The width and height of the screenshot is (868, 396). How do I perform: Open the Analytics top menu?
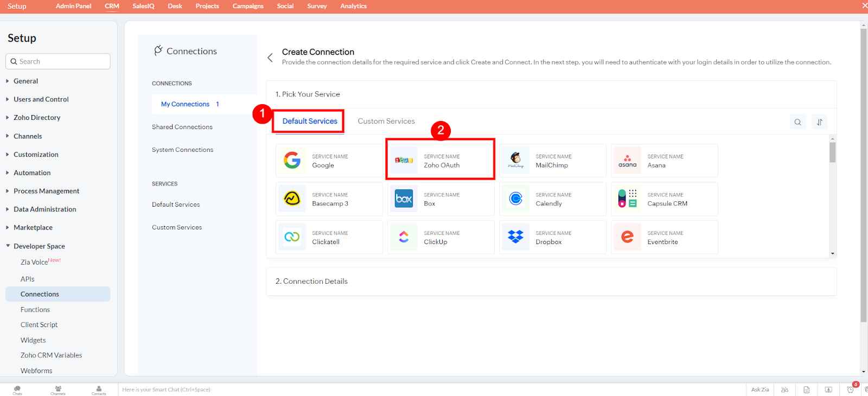353,6
